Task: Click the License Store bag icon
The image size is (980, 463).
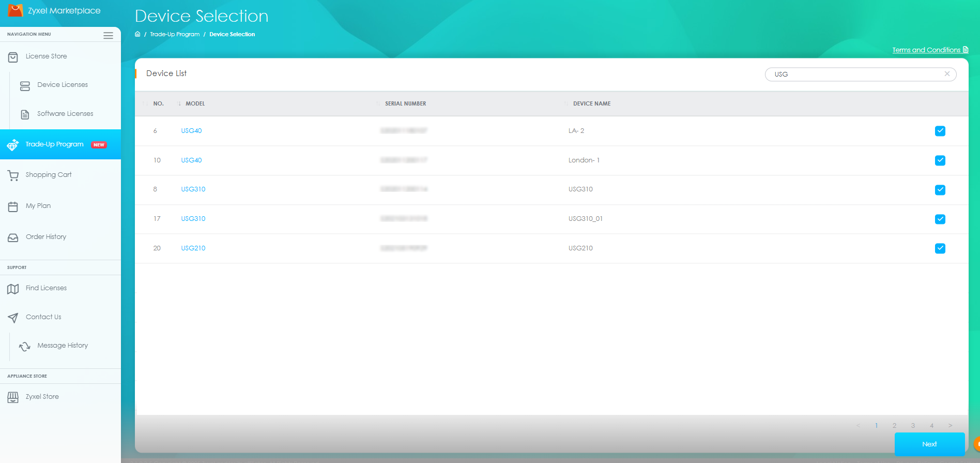Action: tap(13, 57)
